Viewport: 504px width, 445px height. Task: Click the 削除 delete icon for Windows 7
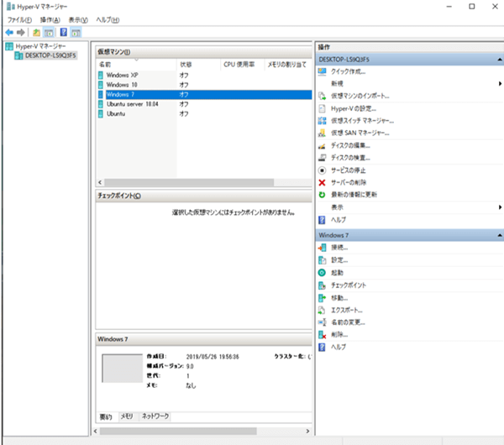pyautogui.click(x=322, y=335)
